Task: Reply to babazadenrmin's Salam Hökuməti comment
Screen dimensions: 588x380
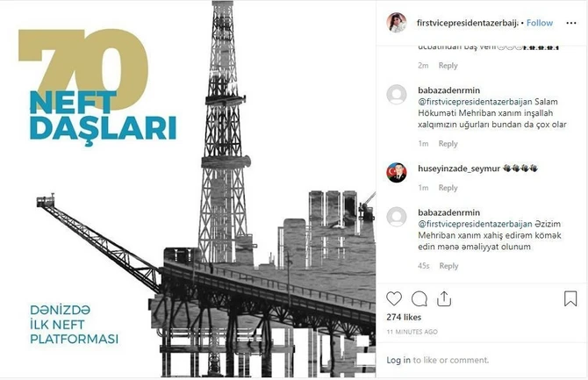Action: [448, 144]
